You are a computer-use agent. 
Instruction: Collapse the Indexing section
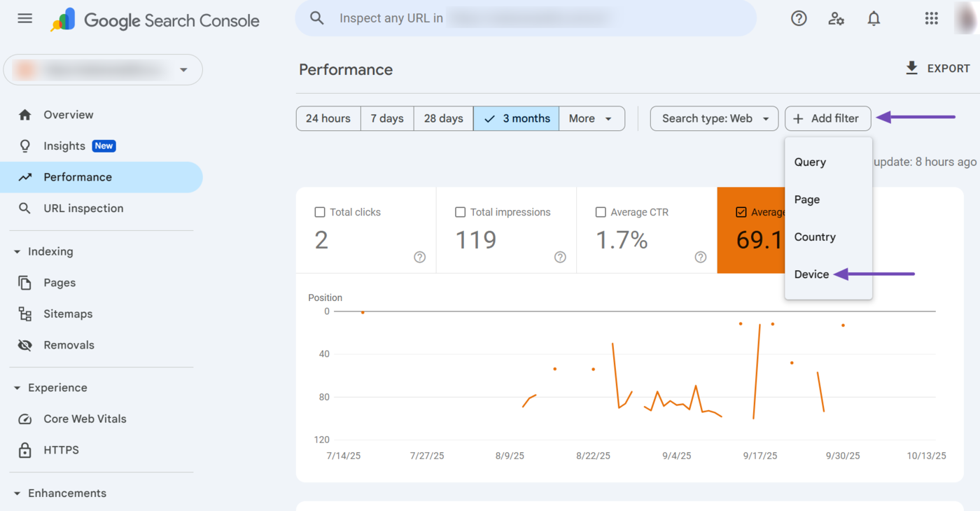pyautogui.click(x=17, y=251)
